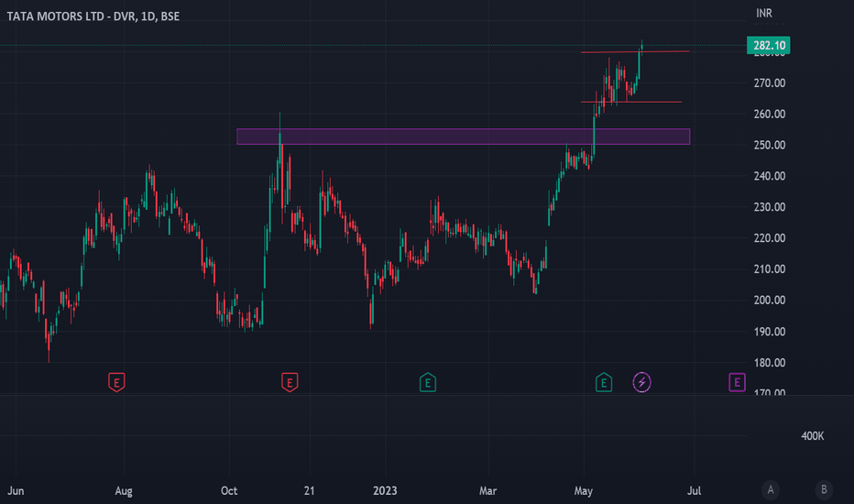The image size is (854, 504).
Task: Click the Jul label on time axis
Action: (694, 490)
